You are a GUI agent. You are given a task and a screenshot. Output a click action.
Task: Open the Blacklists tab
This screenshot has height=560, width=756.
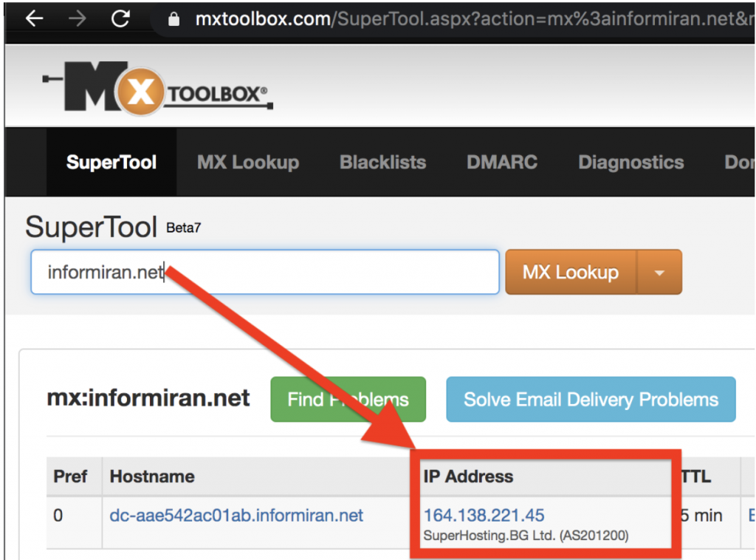(x=382, y=163)
